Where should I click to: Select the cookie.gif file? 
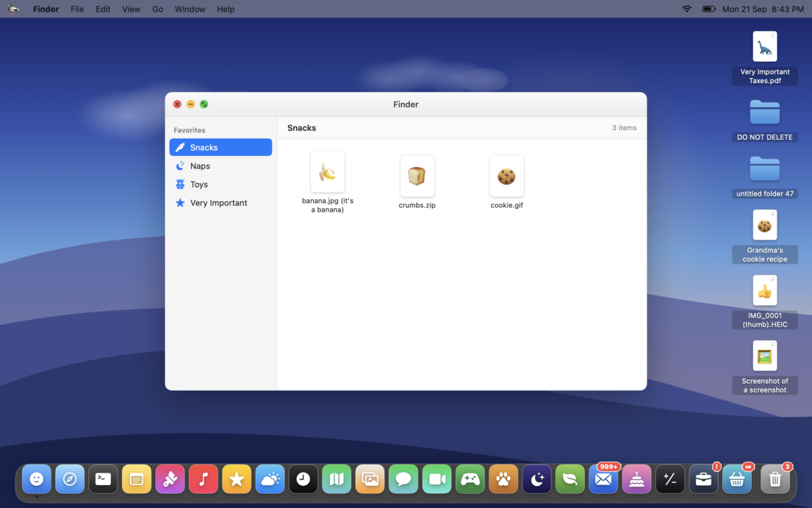(506, 182)
